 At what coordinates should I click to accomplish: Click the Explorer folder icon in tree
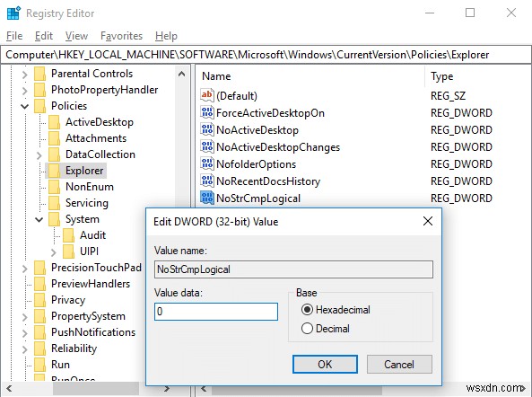tap(55, 171)
